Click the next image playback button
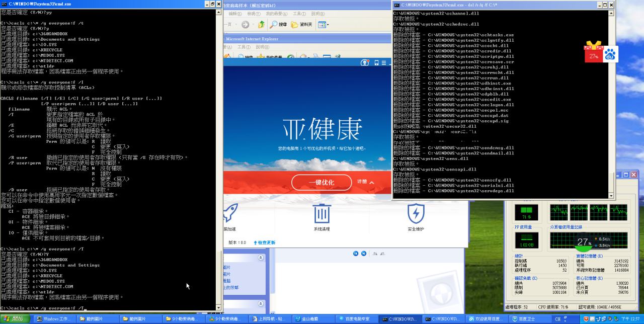Screen dimensions: 644x324 (364, 254)
